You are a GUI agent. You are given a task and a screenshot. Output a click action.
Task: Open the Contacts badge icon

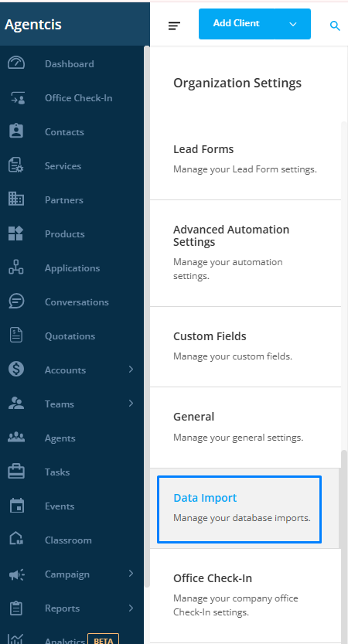click(16, 131)
